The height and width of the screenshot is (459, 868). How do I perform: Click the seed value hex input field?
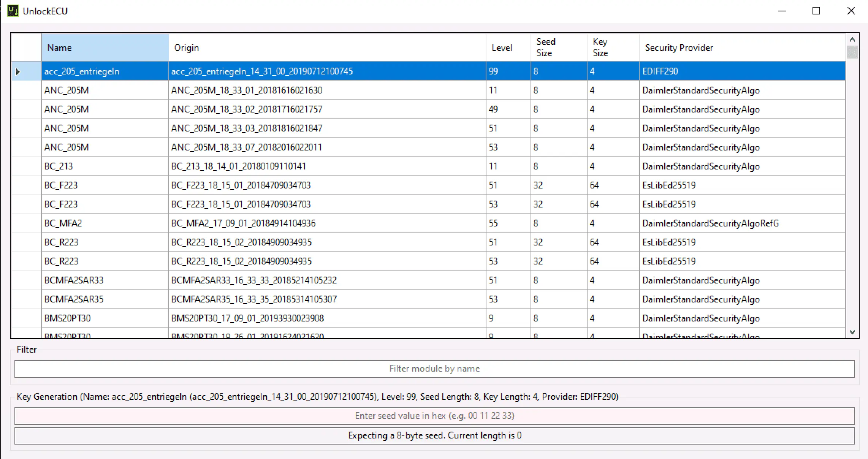click(x=434, y=416)
